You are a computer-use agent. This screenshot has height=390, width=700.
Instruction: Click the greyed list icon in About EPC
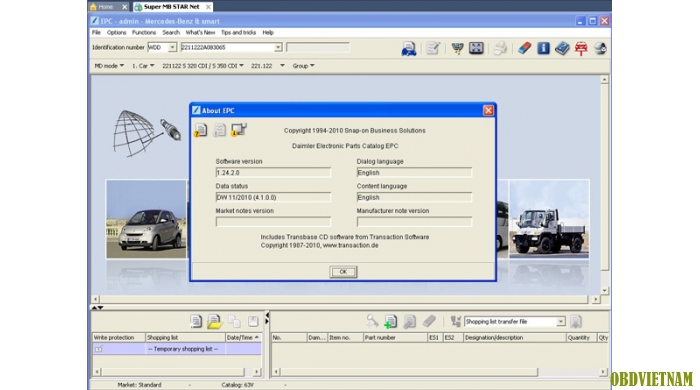[219, 130]
